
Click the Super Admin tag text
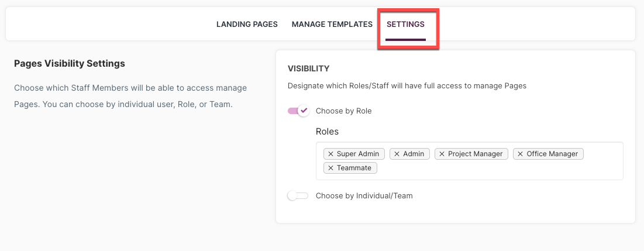[359, 154]
